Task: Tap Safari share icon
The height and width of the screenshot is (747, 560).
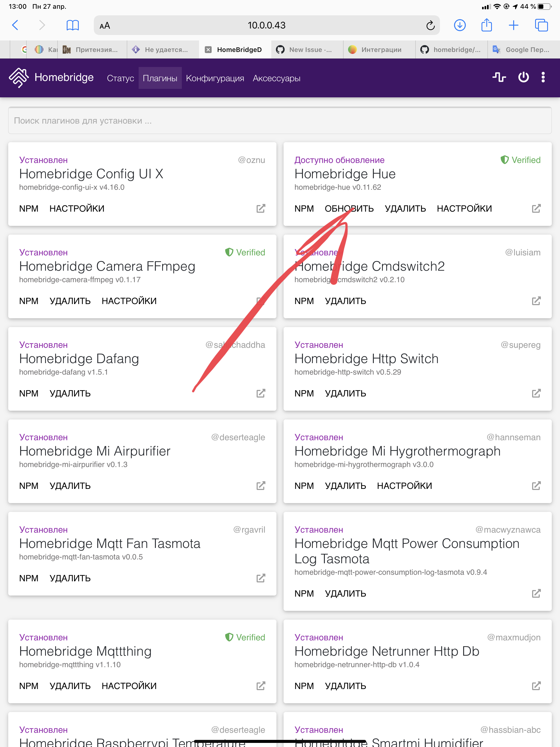Action: (x=486, y=25)
